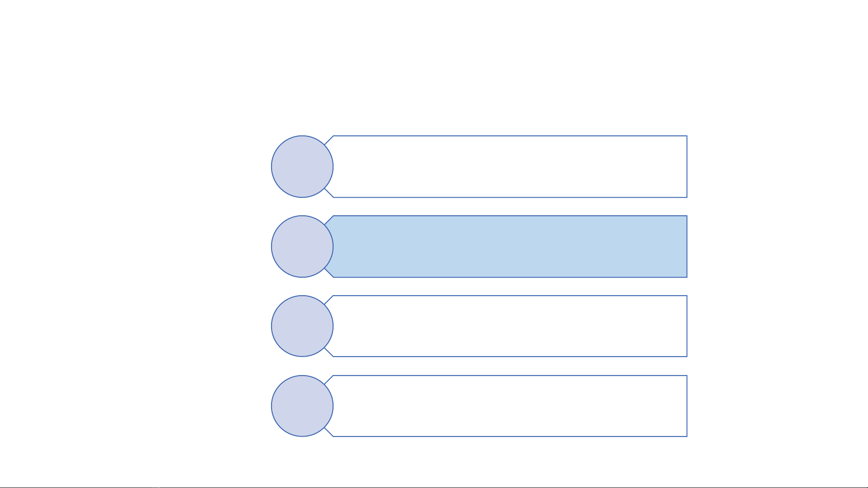Select the first row's text box
This screenshot has width=868, height=488.
point(510,167)
